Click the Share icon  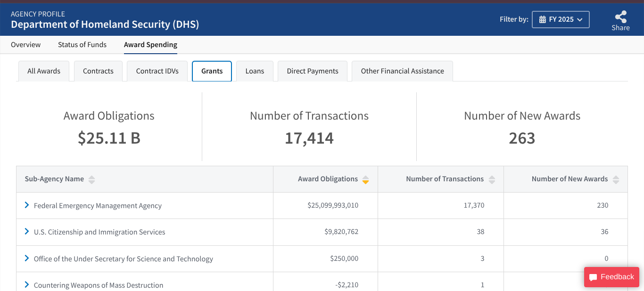(620, 17)
